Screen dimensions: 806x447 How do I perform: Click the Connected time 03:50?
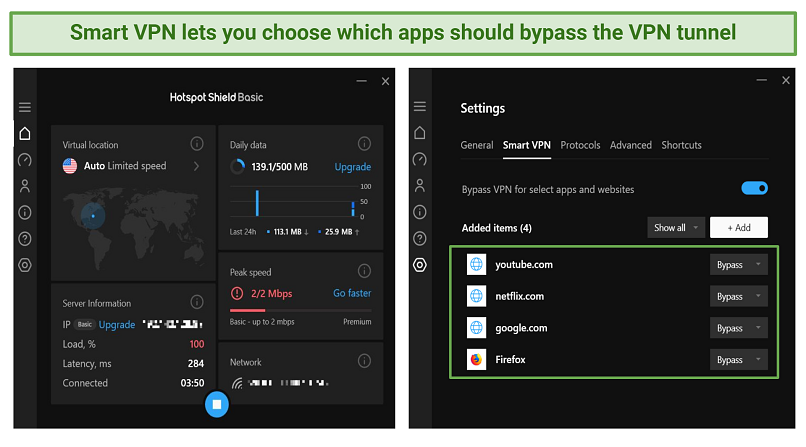point(192,383)
